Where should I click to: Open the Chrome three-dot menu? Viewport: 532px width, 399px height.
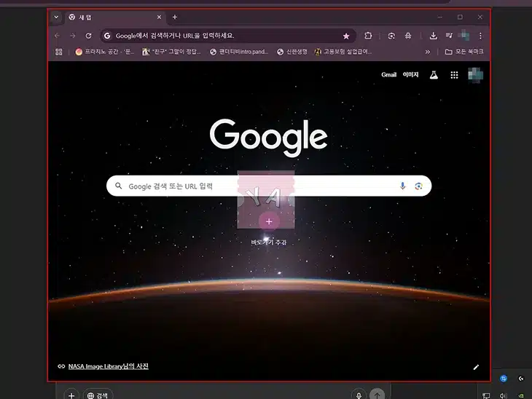[x=480, y=36]
